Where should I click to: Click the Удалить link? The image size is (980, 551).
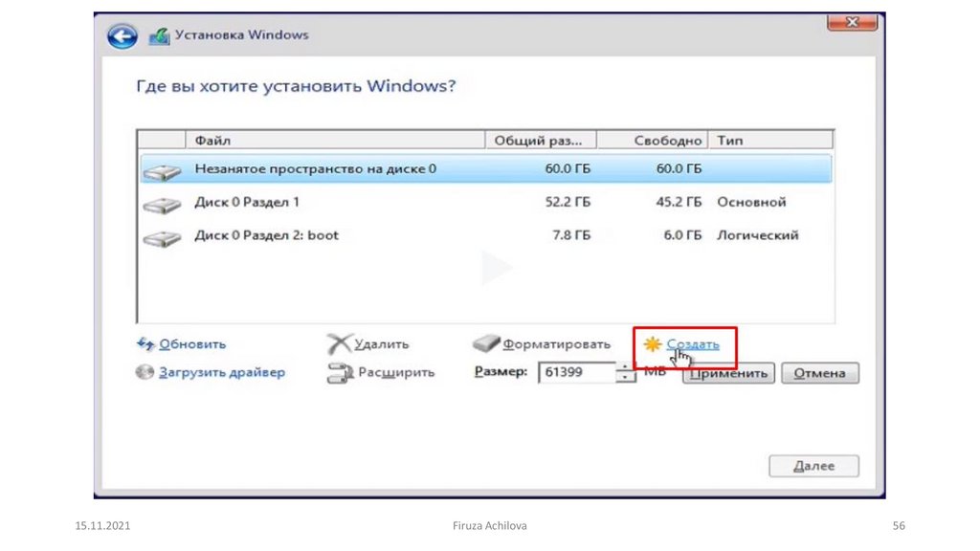(381, 344)
